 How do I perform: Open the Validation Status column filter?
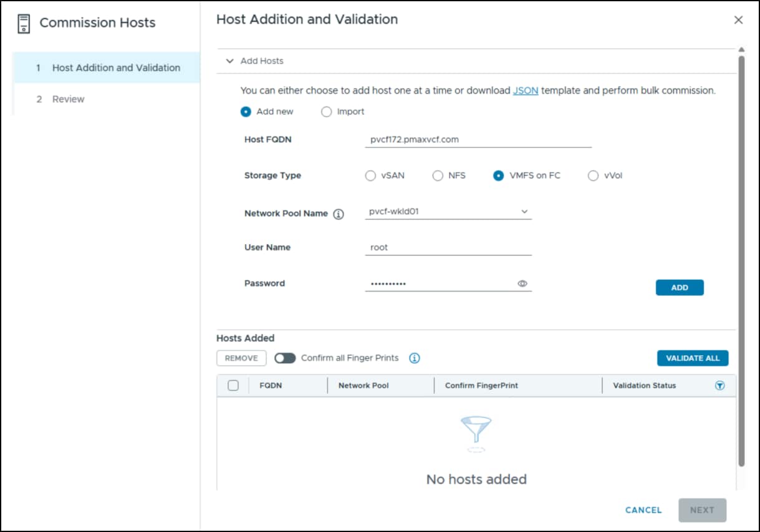tap(720, 386)
